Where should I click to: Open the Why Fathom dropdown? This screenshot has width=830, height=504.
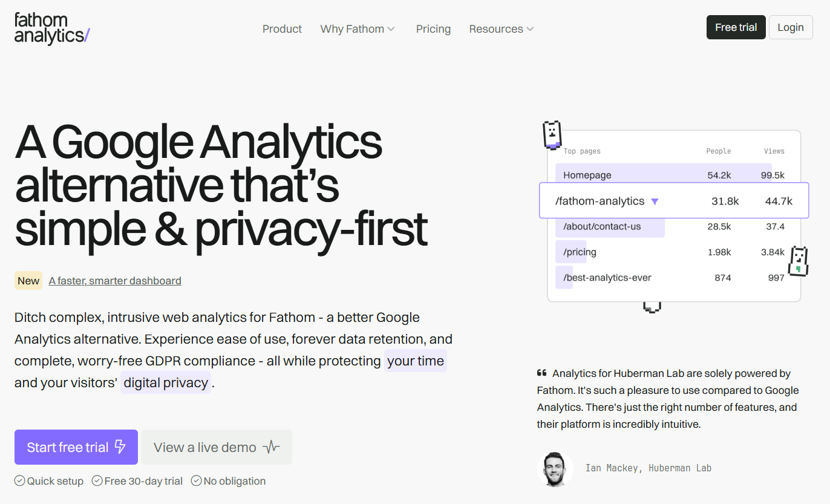358,28
